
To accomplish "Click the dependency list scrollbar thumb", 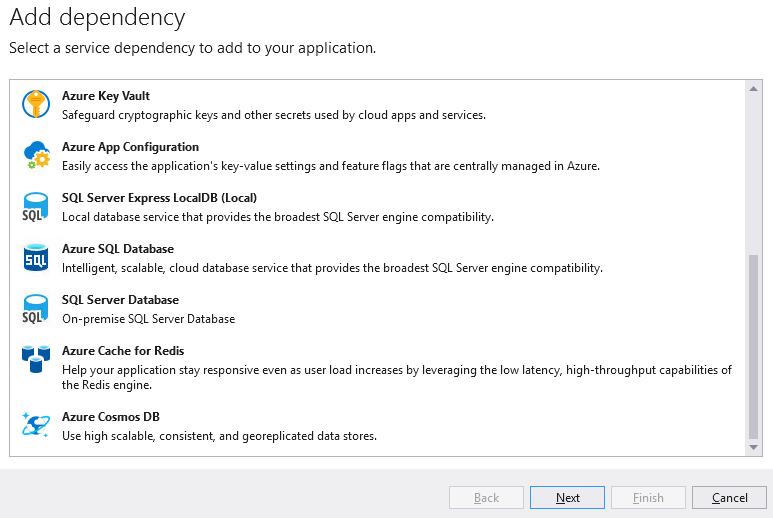I will (x=753, y=346).
